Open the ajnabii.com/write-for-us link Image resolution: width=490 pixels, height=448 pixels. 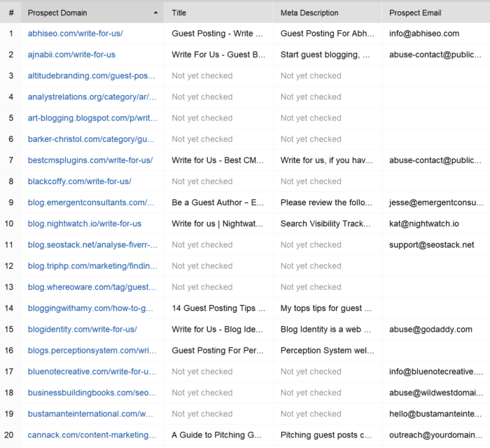pyautogui.click(x=71, y=55)
